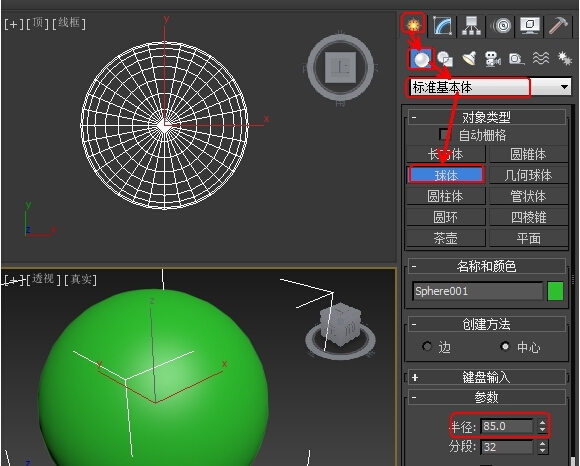This screenshot has width=580, height=466.
Task: Click the 长方体 button
Action: [x=446, y=154]
